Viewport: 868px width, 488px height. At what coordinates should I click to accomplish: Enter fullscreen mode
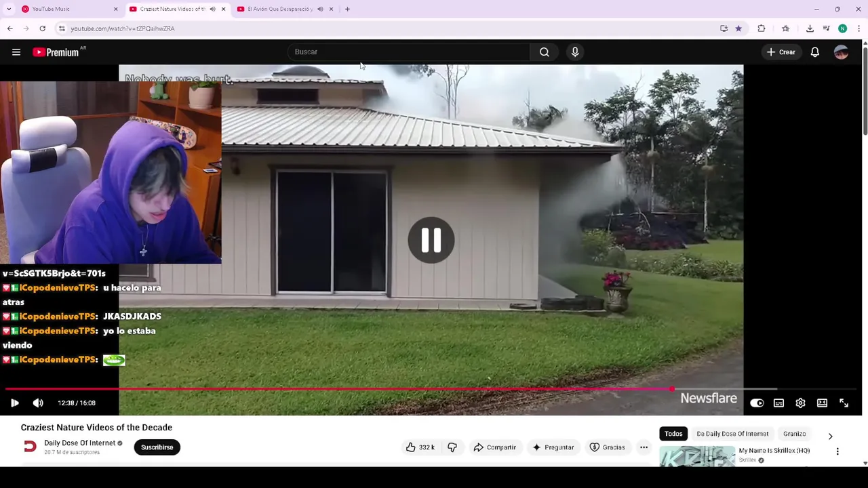(844, 403)
